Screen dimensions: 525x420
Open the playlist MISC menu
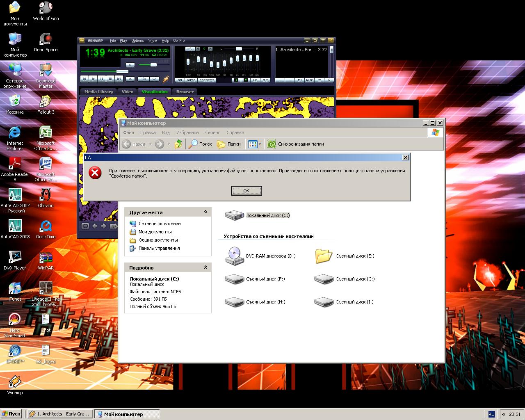click(310, 80)
